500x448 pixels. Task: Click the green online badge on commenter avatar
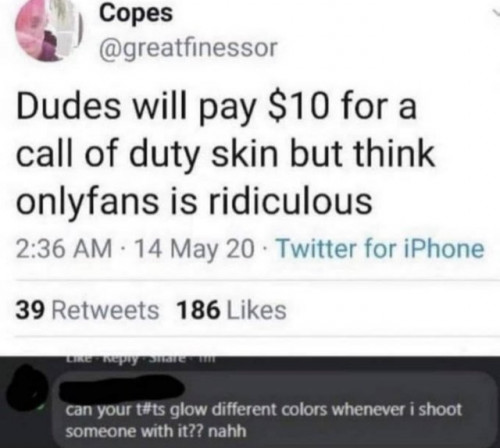42,409
